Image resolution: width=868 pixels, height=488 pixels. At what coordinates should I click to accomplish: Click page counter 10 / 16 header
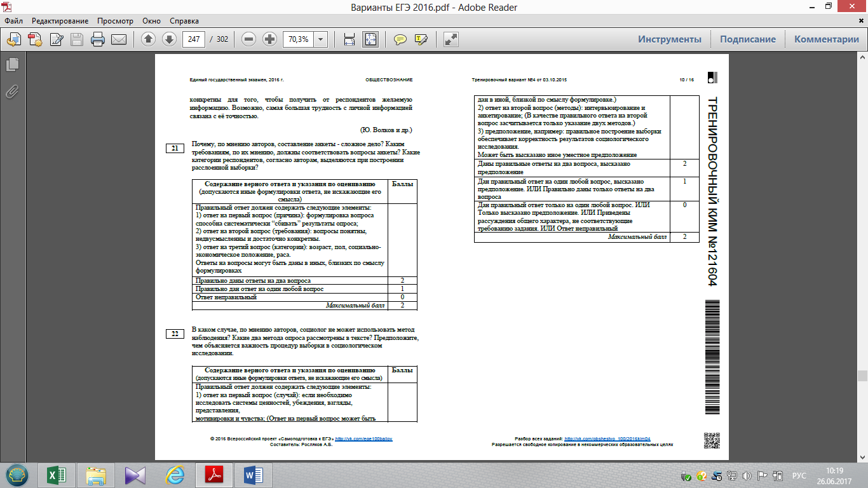click(x=686, y=80)
